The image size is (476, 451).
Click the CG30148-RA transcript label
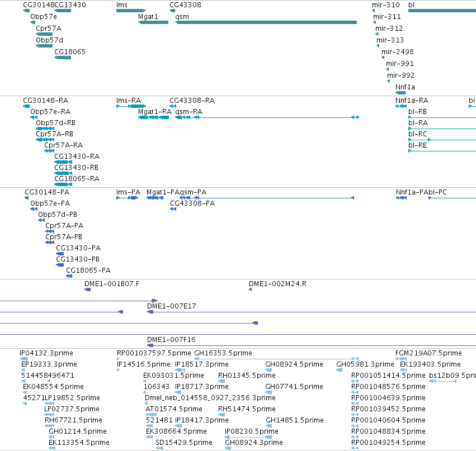click(46, 101)
